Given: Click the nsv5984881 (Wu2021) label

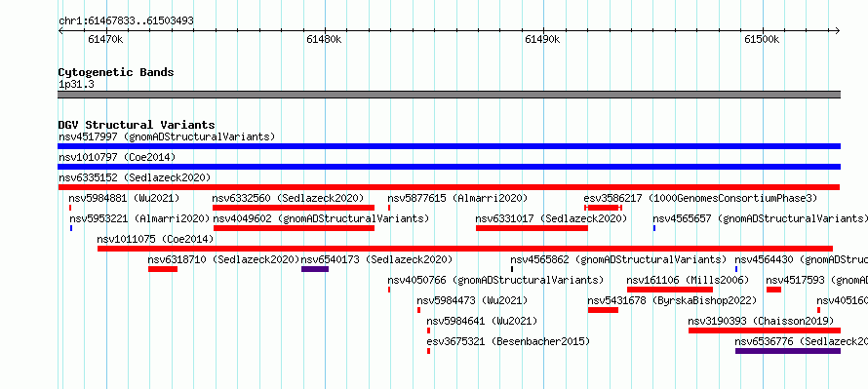Looking at the screenshot, I should [x=124, y=198].
